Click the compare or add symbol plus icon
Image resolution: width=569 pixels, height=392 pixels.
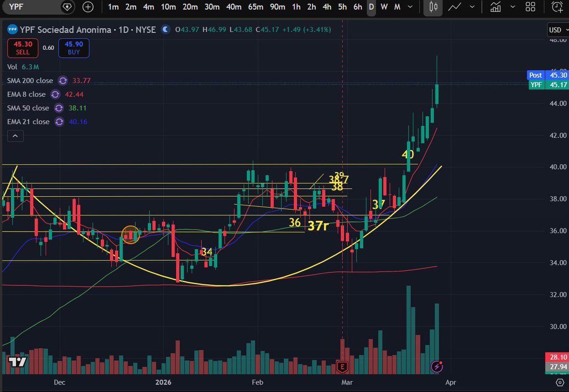point(88,7)
